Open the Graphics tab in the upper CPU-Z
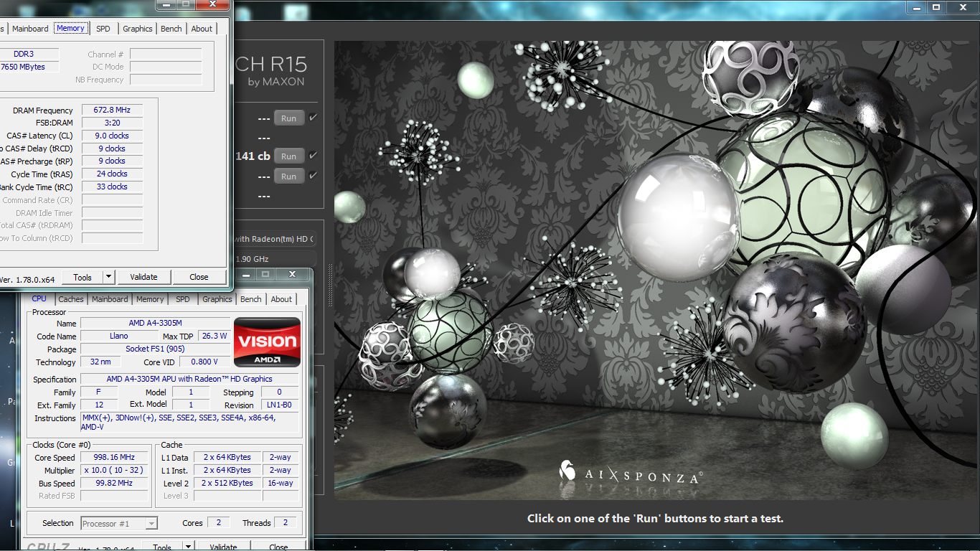Image resolution: width=980 pixels, height=551 pixels. [x=138, y=29]
